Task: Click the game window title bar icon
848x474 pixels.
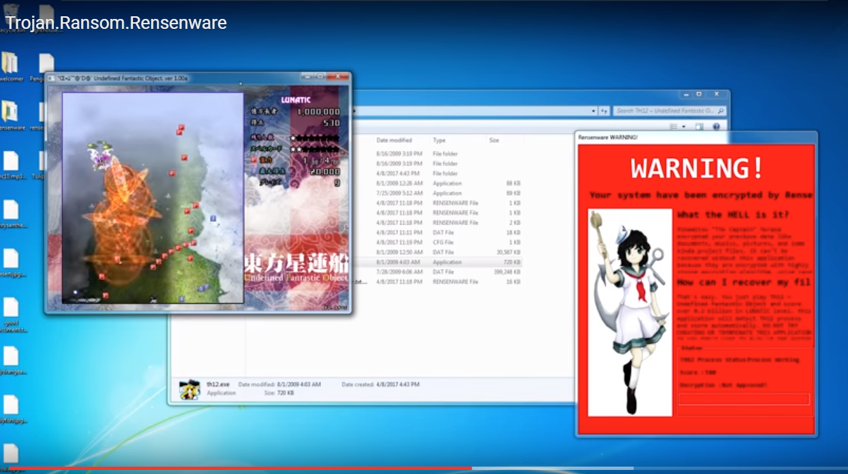Action: tap(51, 78)
